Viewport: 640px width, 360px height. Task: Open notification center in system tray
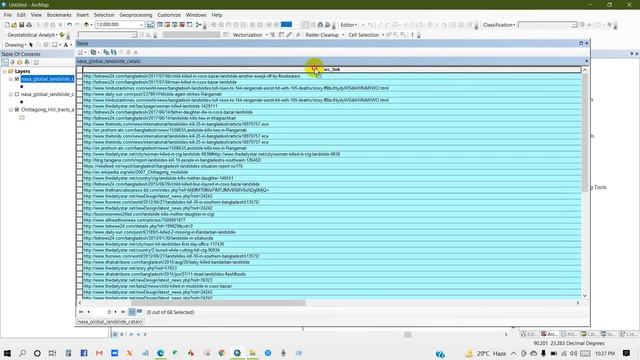(627, 353)
